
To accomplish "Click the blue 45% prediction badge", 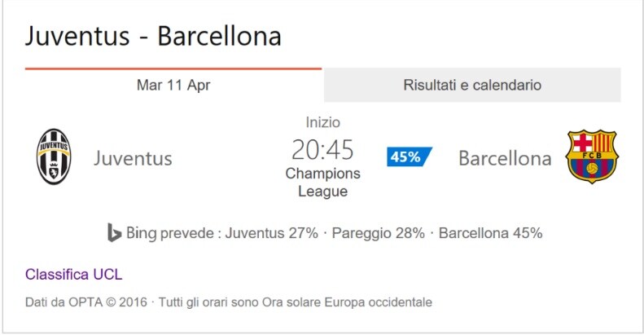I will click(x=409, y=156).
